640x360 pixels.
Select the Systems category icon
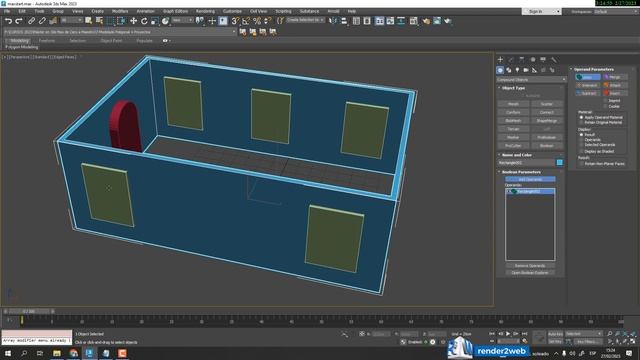[x=552, y=70]
